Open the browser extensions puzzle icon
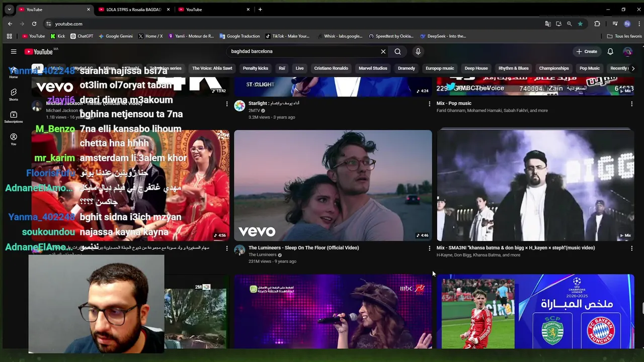Image resolution: width=644 pixels, height=362 pixels. (597, 24)
